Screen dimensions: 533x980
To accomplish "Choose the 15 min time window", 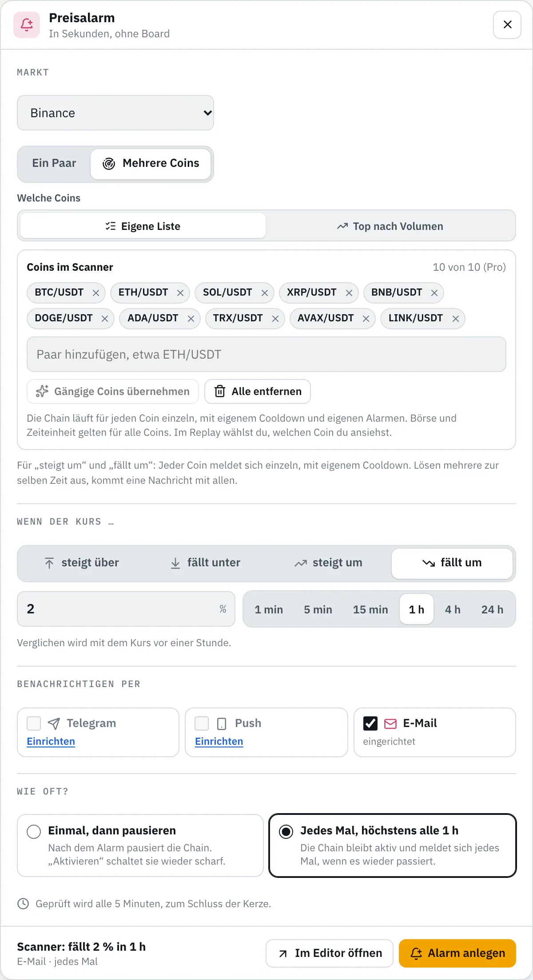I will 370,609.
